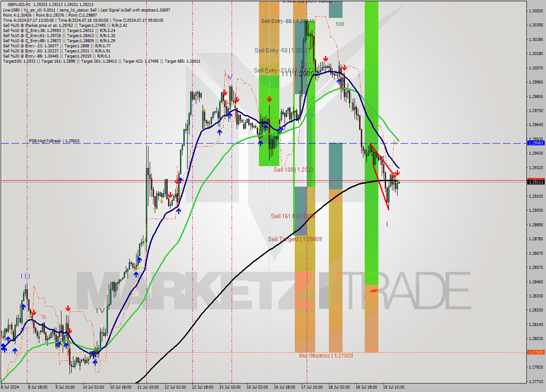Click the 10 Jul 02:00 time label

click(93, 387)
